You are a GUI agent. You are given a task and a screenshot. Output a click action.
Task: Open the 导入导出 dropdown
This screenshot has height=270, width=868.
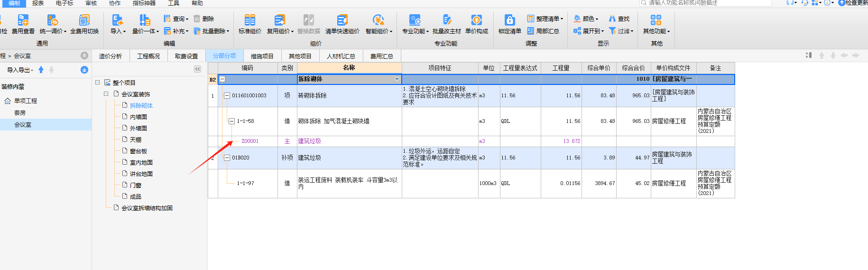[20, 70]
